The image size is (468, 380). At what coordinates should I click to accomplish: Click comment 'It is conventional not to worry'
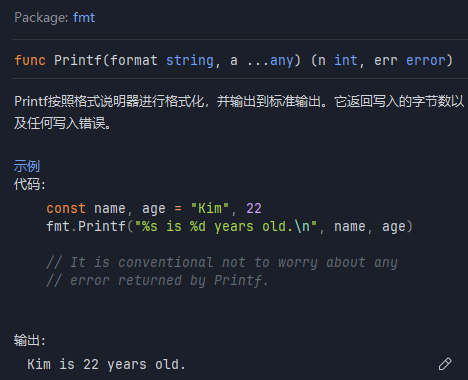tap(222, 262)
